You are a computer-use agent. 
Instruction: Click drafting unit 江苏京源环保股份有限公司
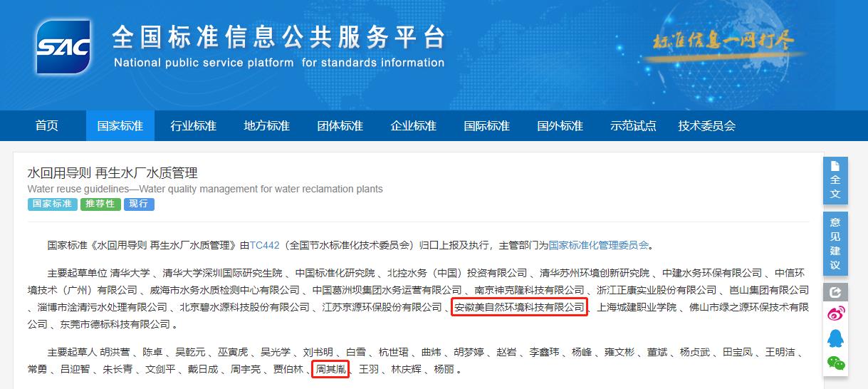382,308
